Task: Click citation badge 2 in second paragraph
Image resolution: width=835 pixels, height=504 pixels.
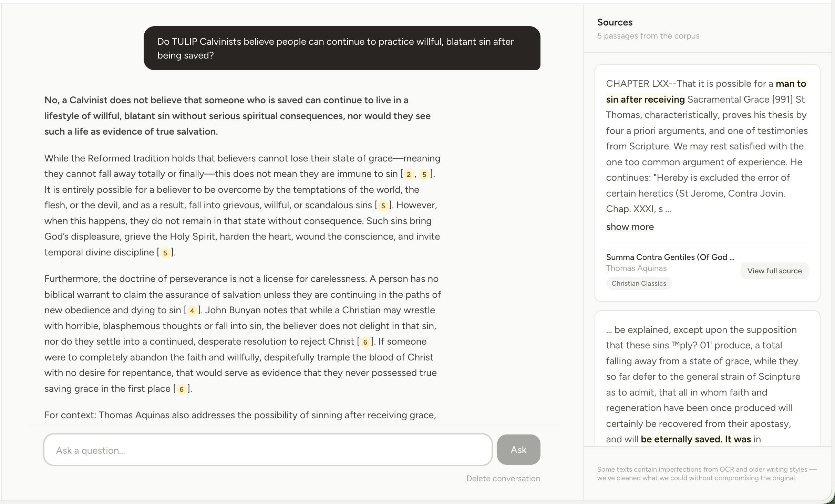Action: point(409,175)
